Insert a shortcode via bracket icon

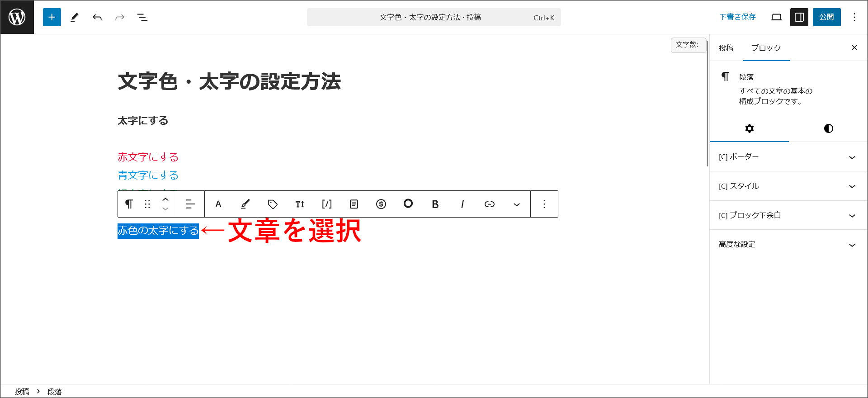pos(327,204)
